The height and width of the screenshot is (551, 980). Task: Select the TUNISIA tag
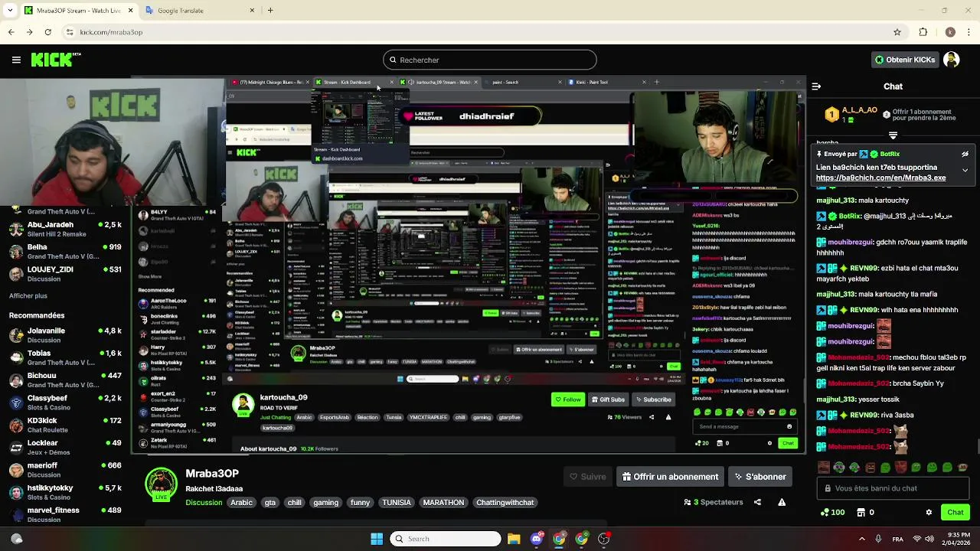[x=397, y=503]
